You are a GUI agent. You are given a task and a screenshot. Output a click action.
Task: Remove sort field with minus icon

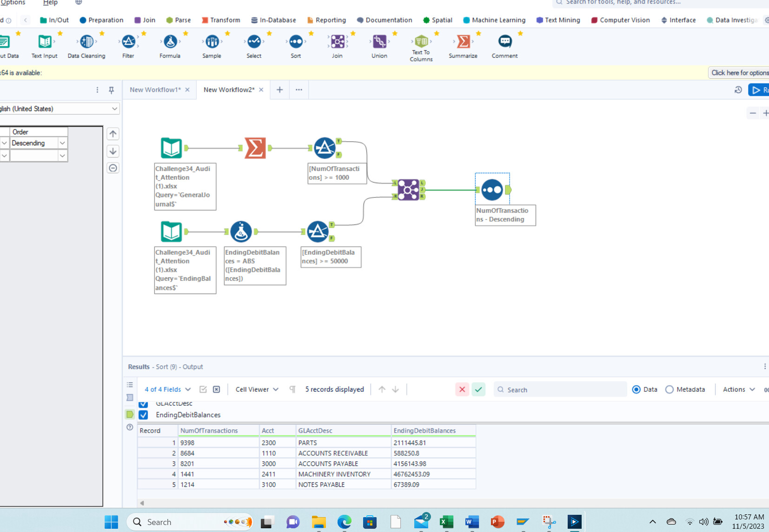tap(113, 168)
